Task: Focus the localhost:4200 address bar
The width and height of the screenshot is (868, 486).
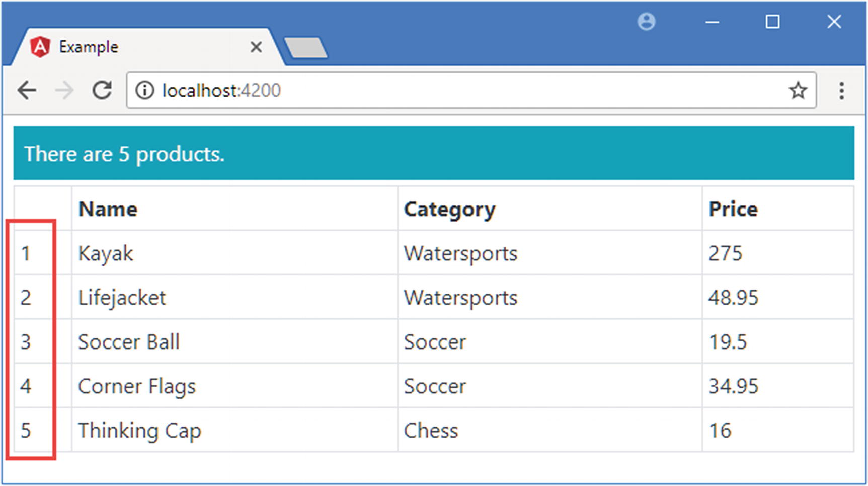Action: click(453, 91)
